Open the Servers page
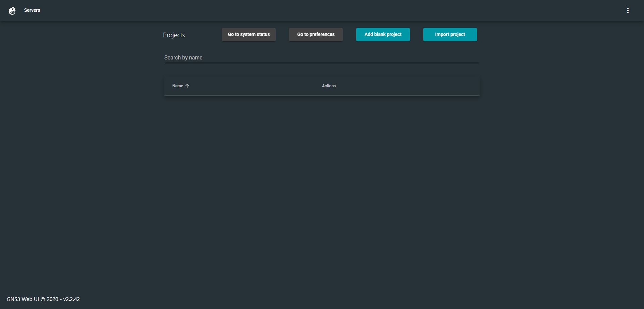Image resolution: width=644 pixels, height=309 pixels. pyautogui.click(x=32, y=10)
